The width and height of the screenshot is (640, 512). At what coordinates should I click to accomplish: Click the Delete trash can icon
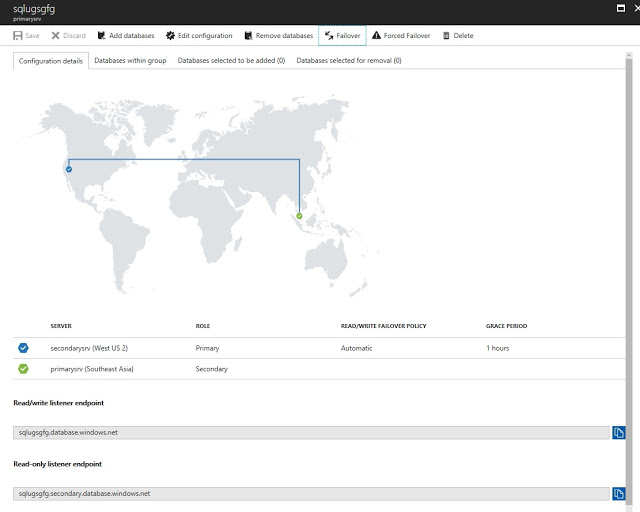(446, 36)
